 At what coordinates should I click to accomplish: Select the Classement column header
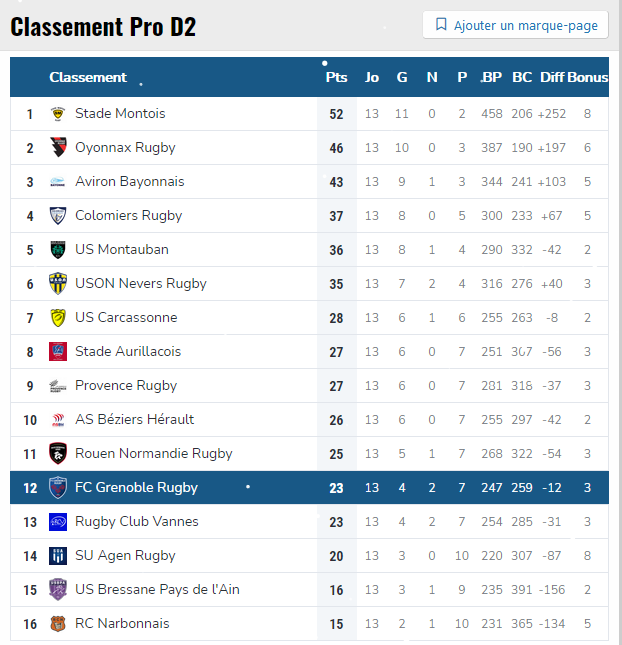click(x=88, y=77)
